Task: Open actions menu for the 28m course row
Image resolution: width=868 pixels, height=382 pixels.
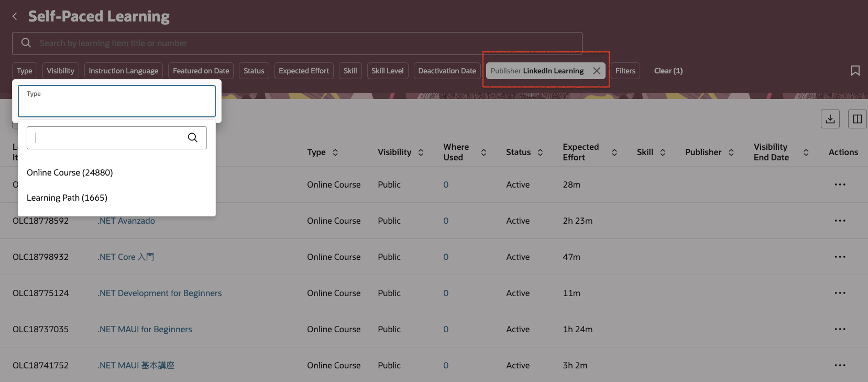Action: [840, 184]
